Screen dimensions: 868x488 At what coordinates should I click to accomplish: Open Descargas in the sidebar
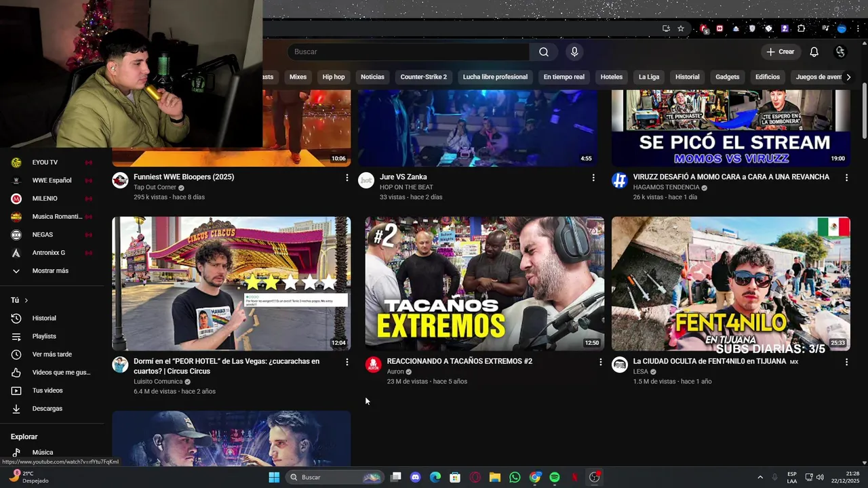click(x=52, y=409)
